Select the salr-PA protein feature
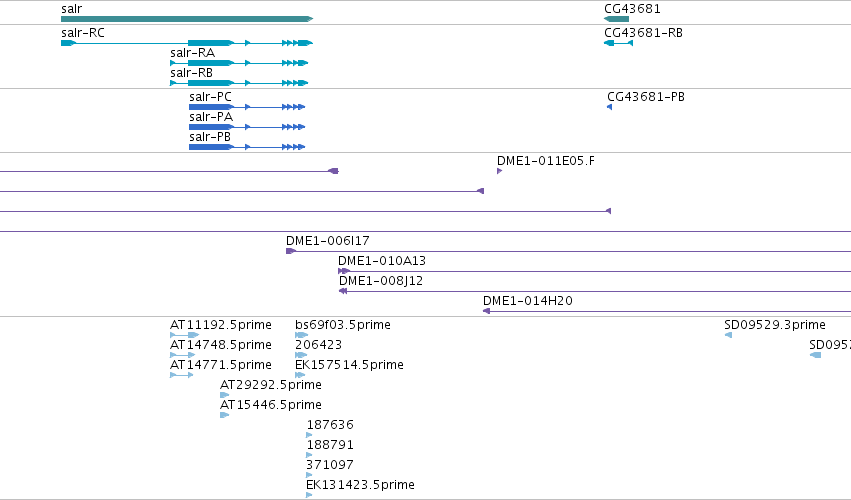The height and width of the screenshot is (500, 851). click(247, 127)
